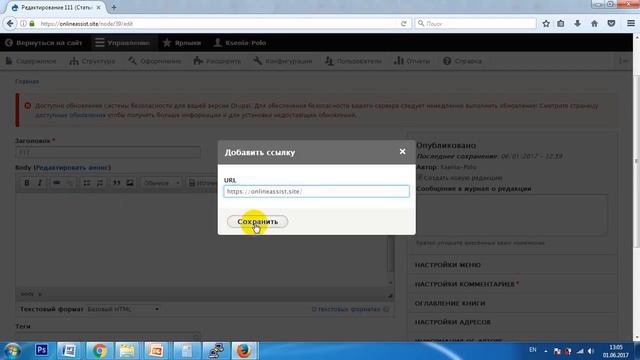Click the Сохранить button in the dialog
Image resolution: width=640 pixels, height=360 pixels.
(258, 222)
